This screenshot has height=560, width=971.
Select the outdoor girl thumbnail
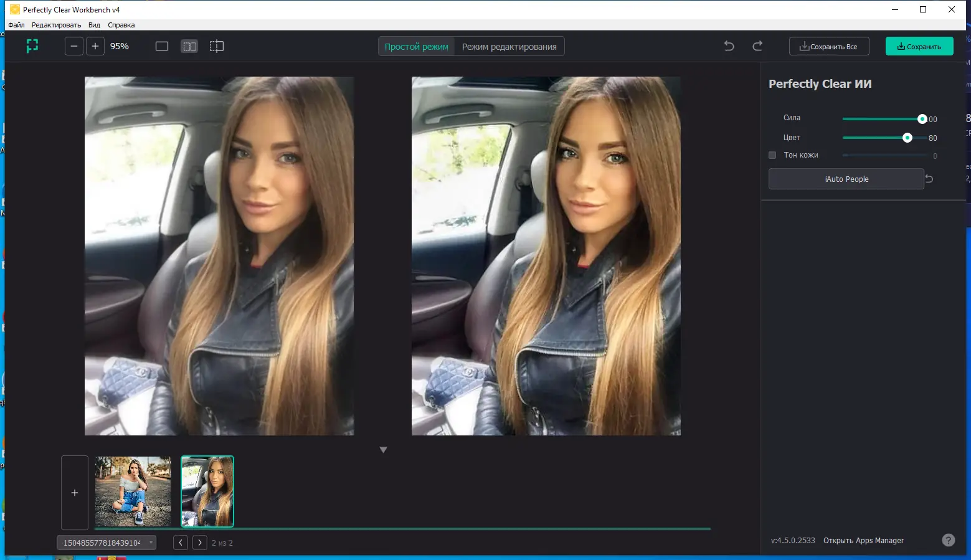click(x=133, y=491)
